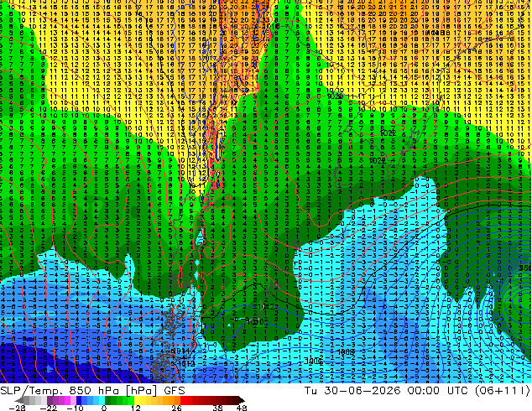
Task: Click the '1004' isobar pressure label
Action: [x=313, y=361]
